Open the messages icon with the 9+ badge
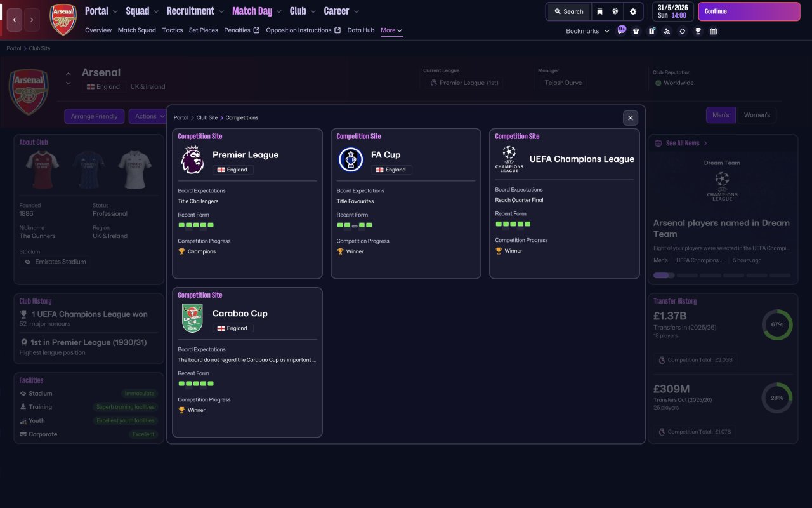The height and width of the screenshot is (508, 812). click(620, 30)
